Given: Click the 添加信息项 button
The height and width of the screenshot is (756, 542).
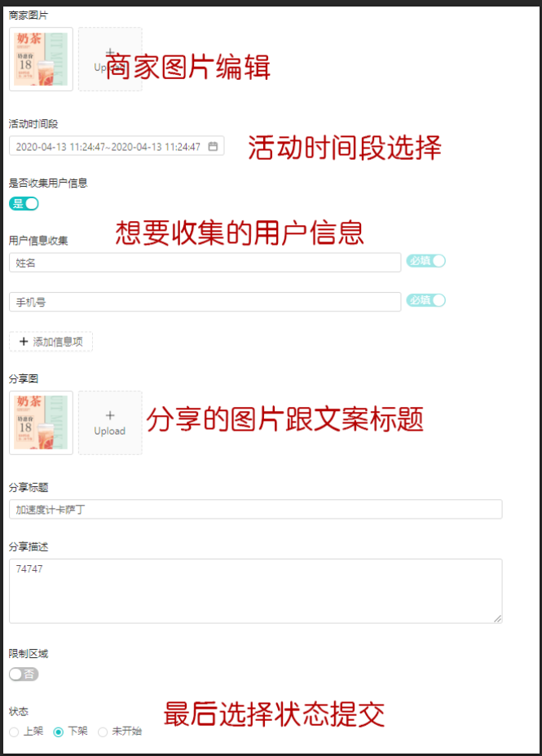Looking at the screenshot, I should pos(51,342).
